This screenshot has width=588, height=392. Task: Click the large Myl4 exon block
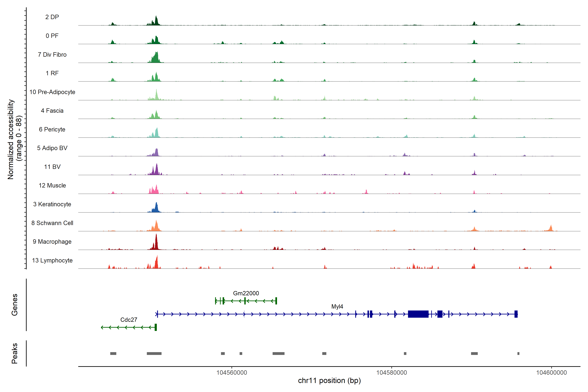coord(418,314)
